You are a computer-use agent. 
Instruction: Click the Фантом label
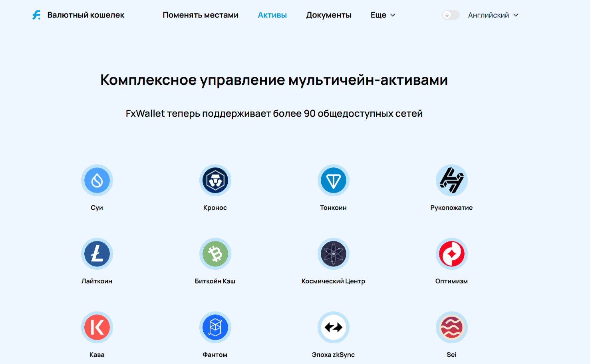coord(215,355)
